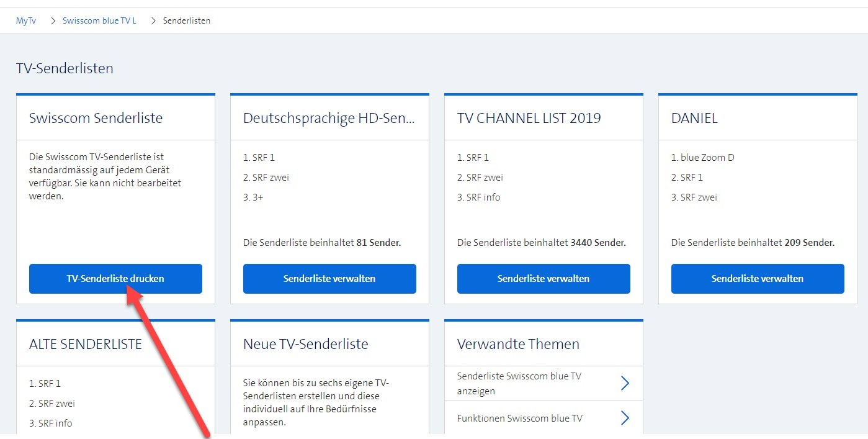
Task: Click the TV CHANNEL LIST 2019 title
Action: [529, 118]
